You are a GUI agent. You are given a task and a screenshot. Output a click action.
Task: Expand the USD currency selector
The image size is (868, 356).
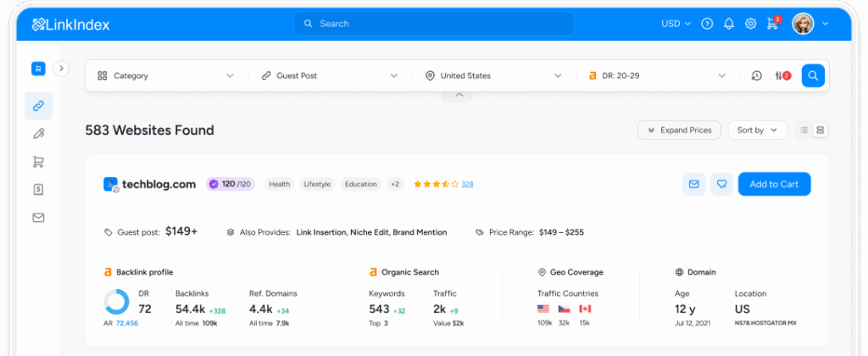676,24
